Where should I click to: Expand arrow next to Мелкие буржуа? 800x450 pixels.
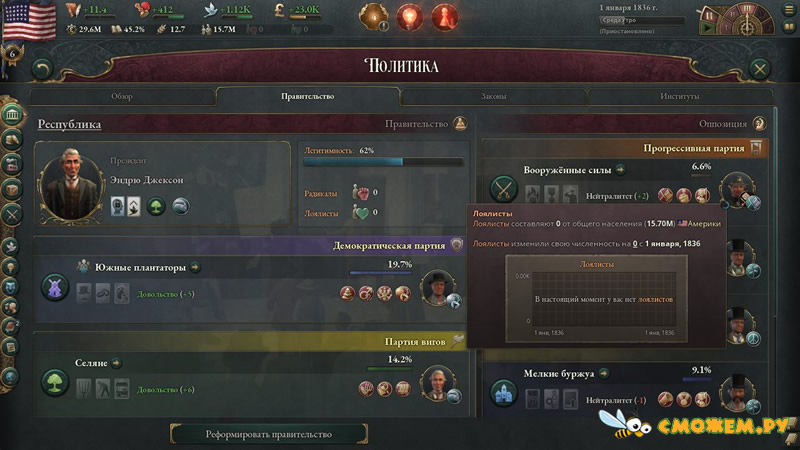(x=604, y=373)
